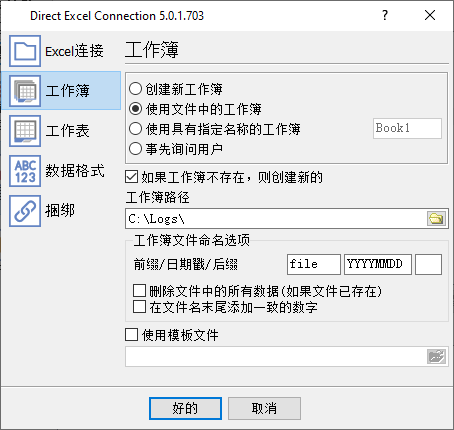Enable 删除文件中的所有数据 checkbox

tap(139, 291)
